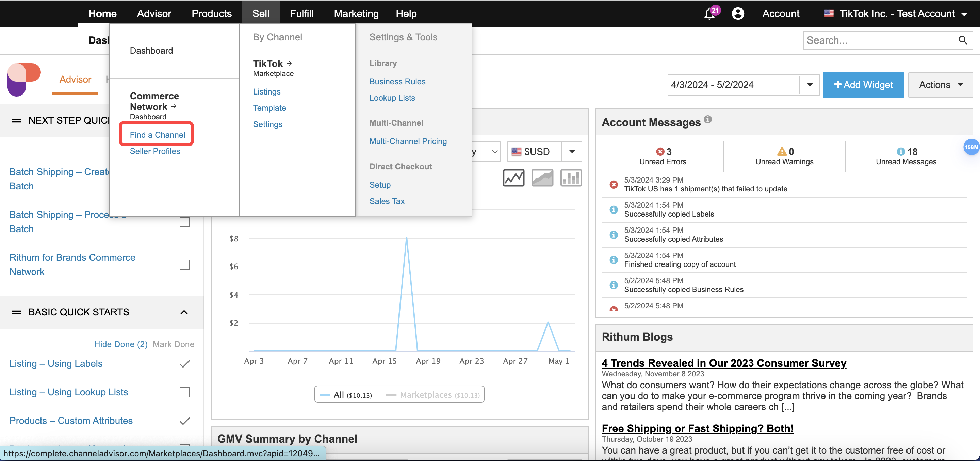This screenshot has width=980, height=461.
Task: Switch to line chart view
Action: pos(513,177)
